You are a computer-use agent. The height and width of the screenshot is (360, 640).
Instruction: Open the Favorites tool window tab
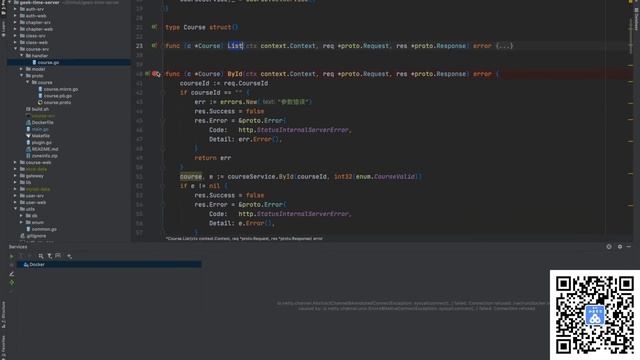pyautogui.click(x=3, y=346)
